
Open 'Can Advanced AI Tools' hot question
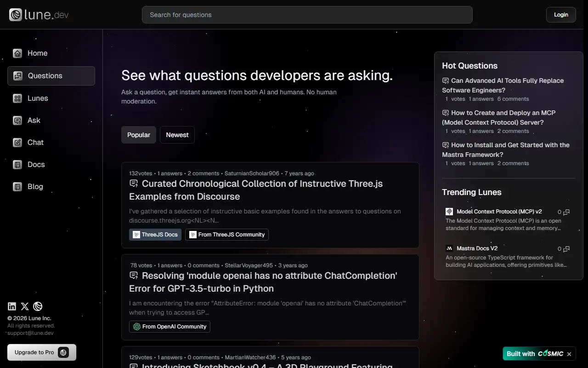[503, 85]
